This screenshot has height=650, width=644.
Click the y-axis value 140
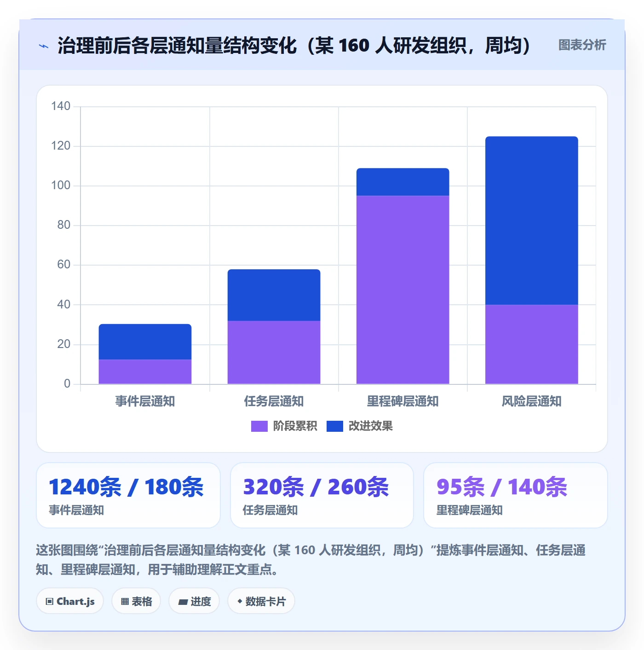[x=61, y=106]
